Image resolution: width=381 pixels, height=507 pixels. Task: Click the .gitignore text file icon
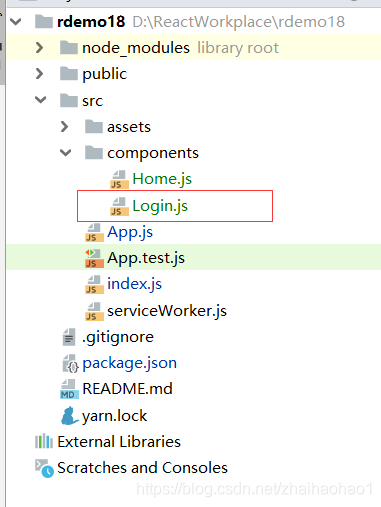click(x=69, y=337)
